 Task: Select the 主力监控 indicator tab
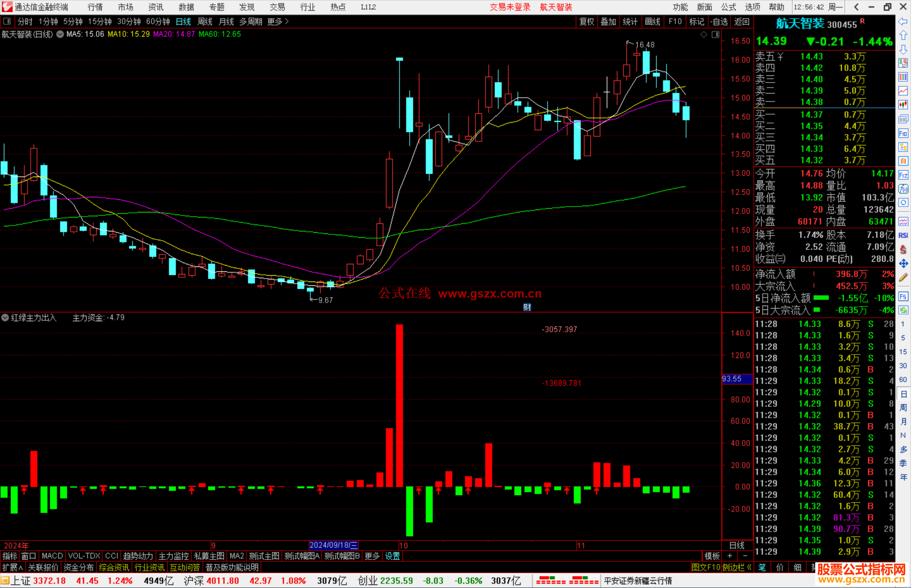pyautogui.click(x=173, y=556)
